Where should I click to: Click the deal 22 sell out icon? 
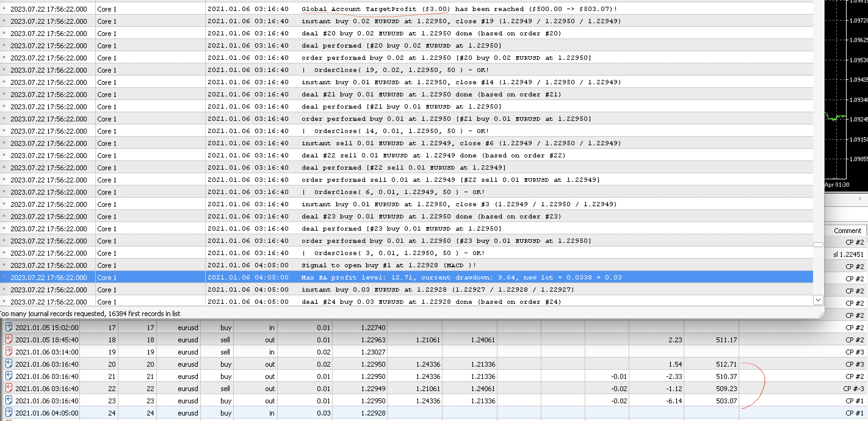[x=9, y=388]
